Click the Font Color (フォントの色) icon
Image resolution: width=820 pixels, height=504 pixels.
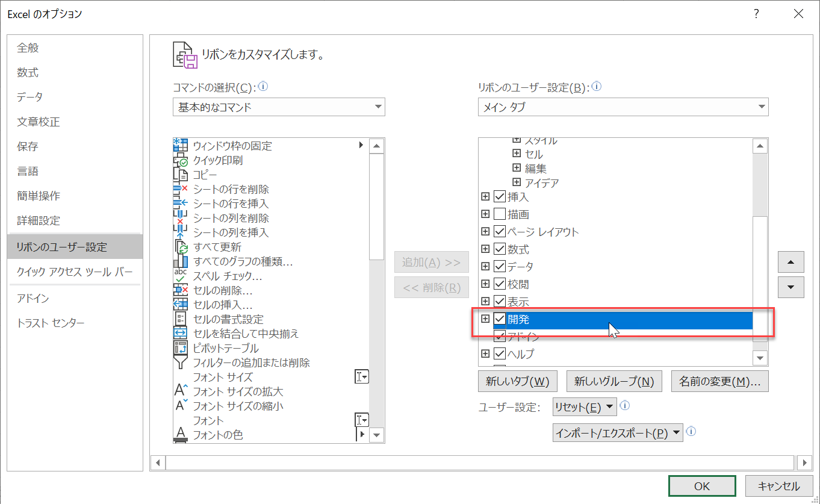(x=181, y=435)
